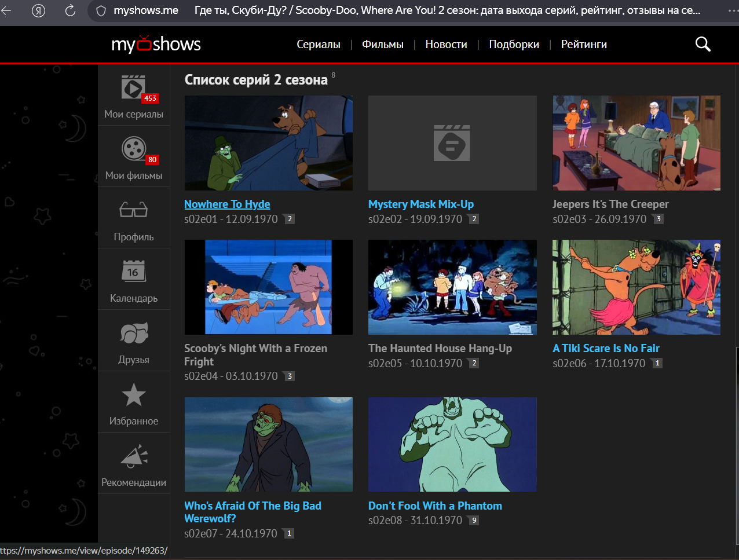Open Scooby's Night With a Frozen Fright link
Image resolution: width=739 pixels, height=560 pixels.
(x=255, y=354)
